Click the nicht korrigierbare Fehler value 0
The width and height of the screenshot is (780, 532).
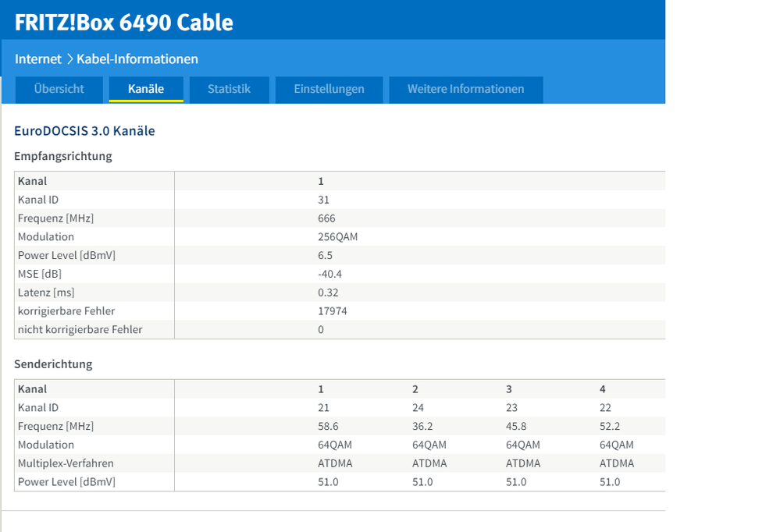(x=321, y=330)
